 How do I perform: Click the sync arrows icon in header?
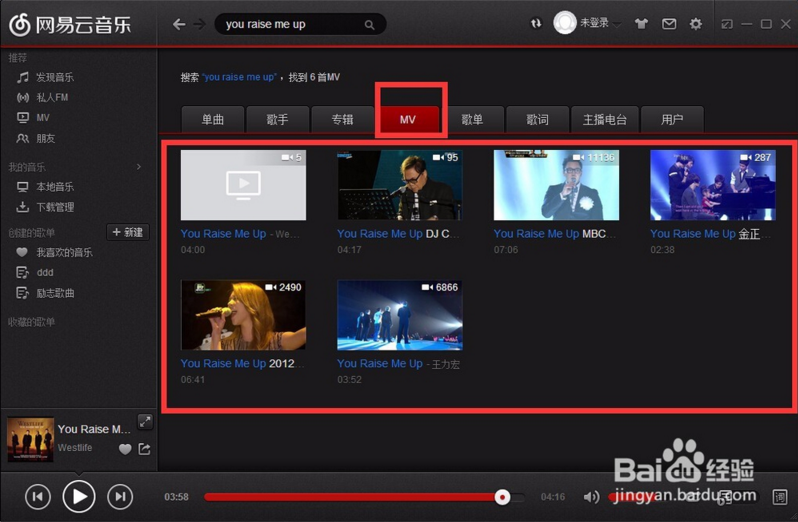coord(536,23)
